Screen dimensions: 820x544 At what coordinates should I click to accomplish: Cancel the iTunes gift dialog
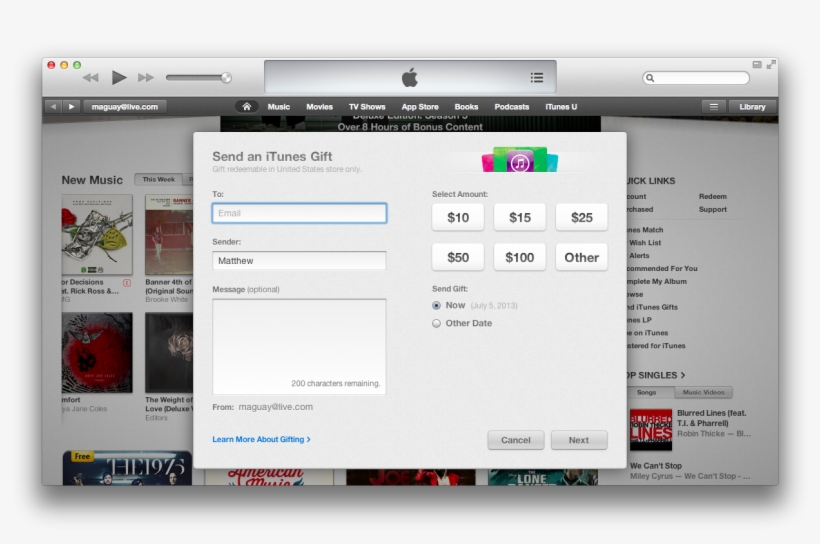[516, 440]
